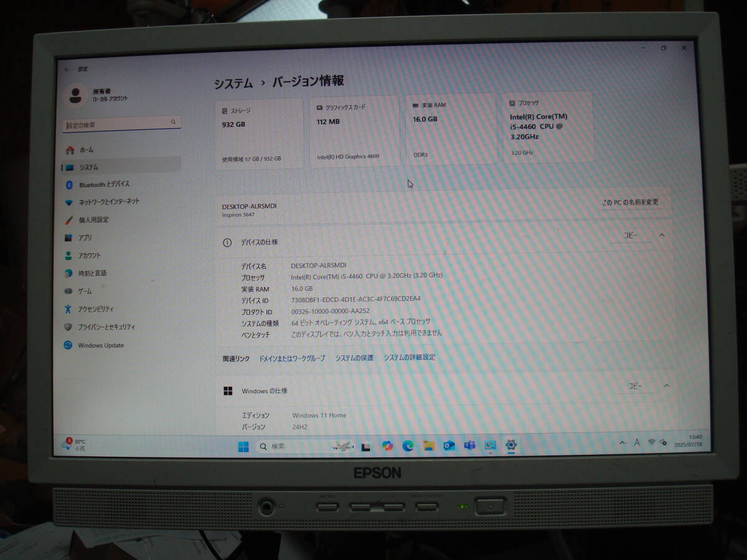Click the システム breadcrumb link
This screenshot has width=747, height=560.
233,83
